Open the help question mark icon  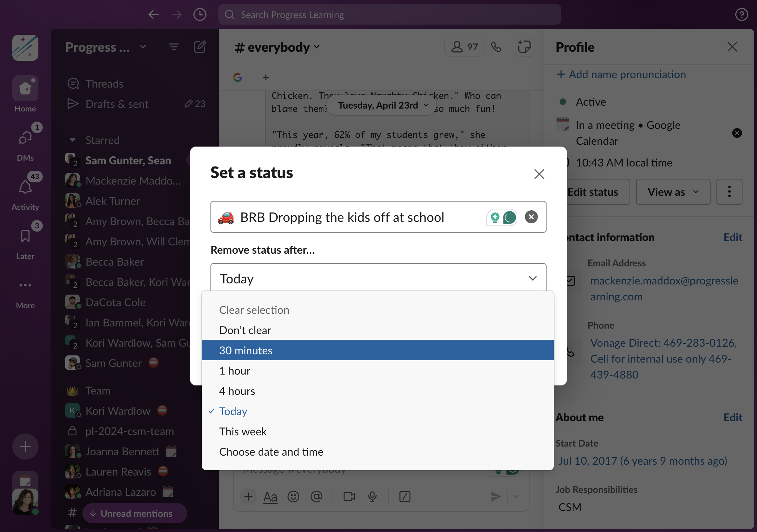point(741,14)
